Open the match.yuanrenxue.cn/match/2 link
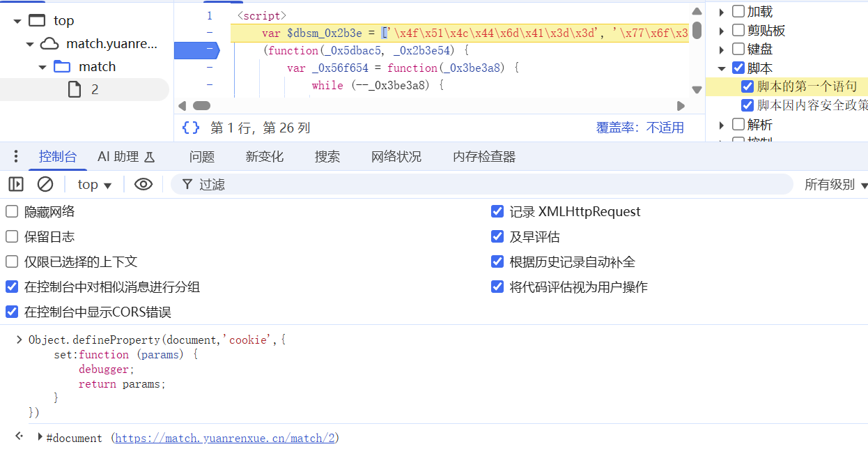The image size is (868, 449). pyautogui.click(x=226, y=438)
